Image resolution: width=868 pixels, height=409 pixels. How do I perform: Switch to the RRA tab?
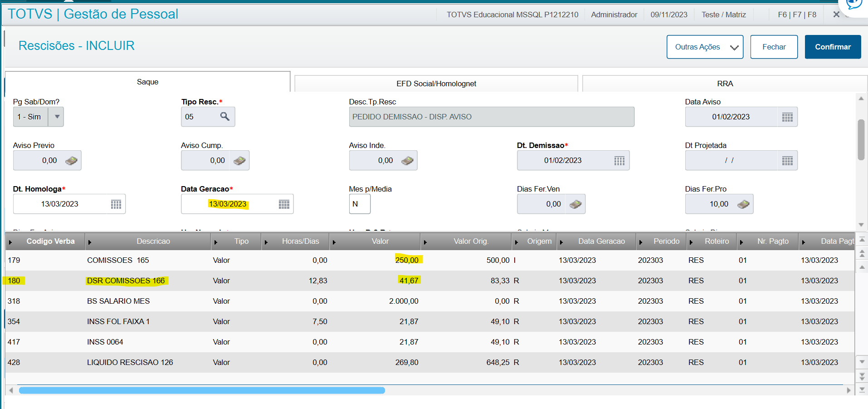point(725,84)
